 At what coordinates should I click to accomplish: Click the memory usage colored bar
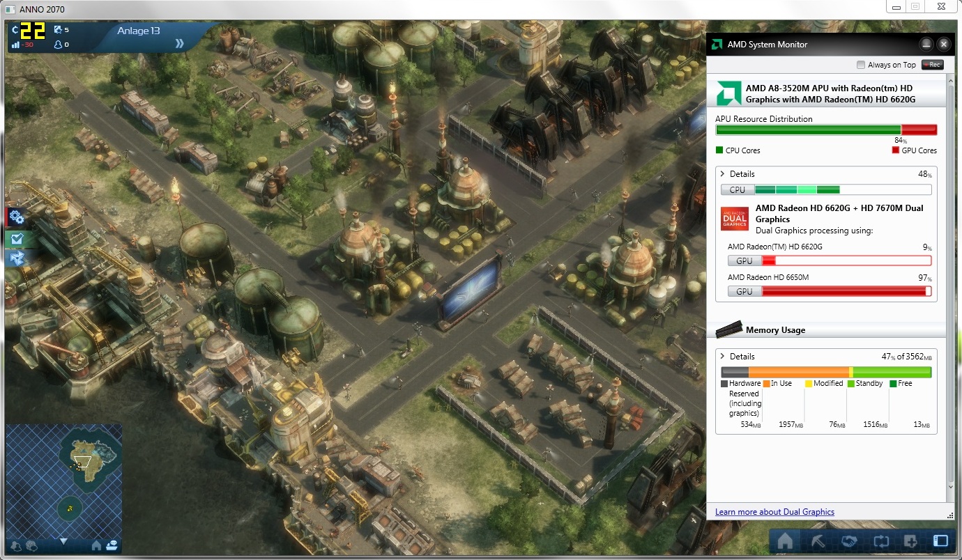(x=826, y=372)
